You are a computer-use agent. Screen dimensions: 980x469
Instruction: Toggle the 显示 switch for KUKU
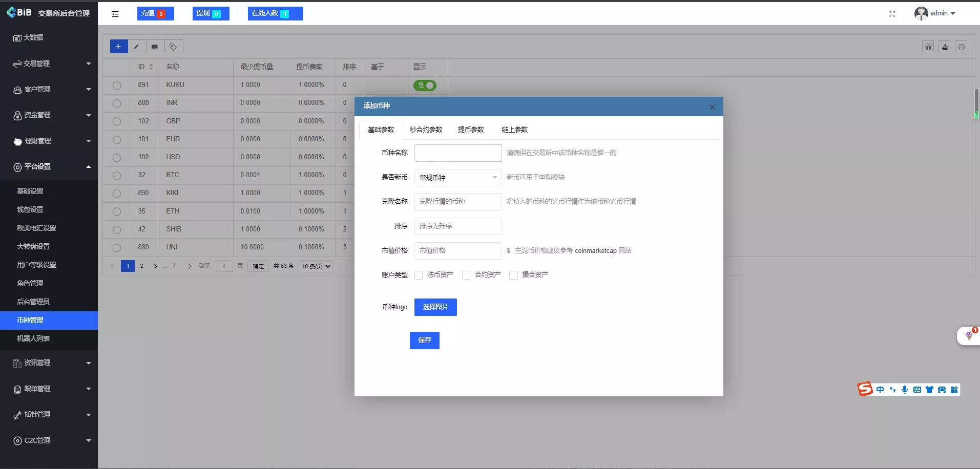coord(425,86)
